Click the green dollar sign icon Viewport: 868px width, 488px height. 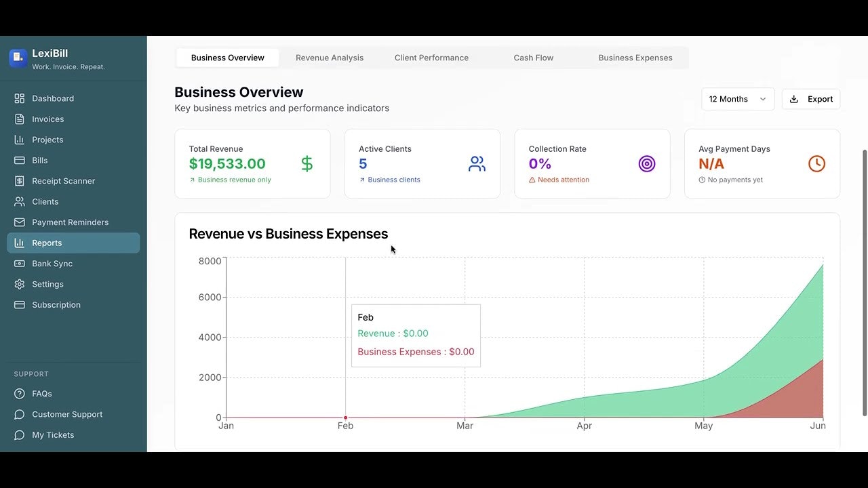pyautogui.click(x=307, y=163)
